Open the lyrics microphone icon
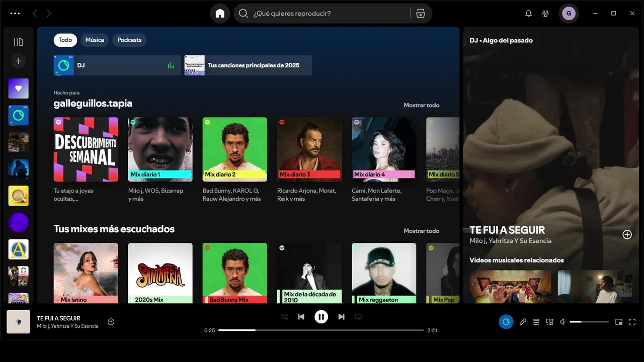Screen dimensions: 644x362 pos(523,322)
